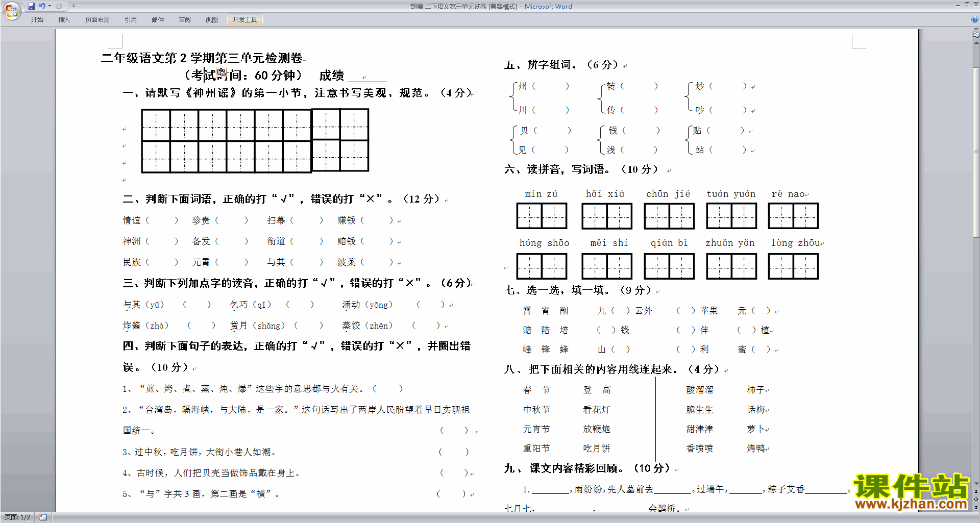Screen dimensions: 980x523
Task: Click the heading 五、辨字组词。（6分）
Action: tap(561, 65)
